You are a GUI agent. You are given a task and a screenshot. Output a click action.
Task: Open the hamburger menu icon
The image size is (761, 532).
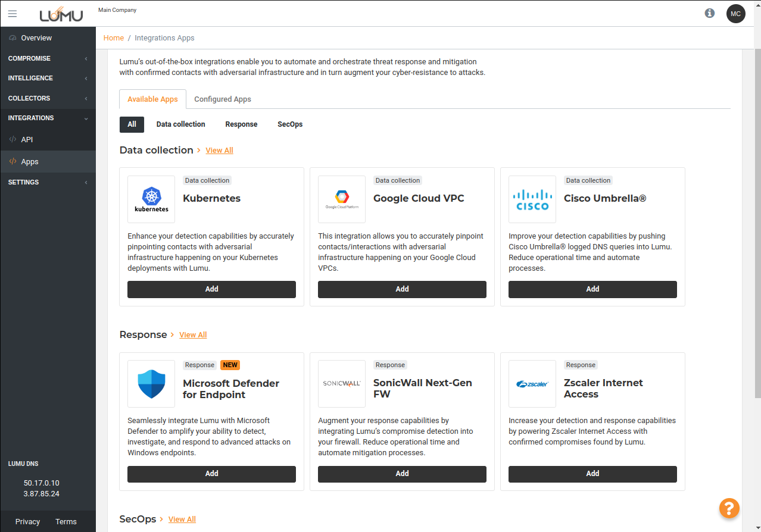point(13,14)
